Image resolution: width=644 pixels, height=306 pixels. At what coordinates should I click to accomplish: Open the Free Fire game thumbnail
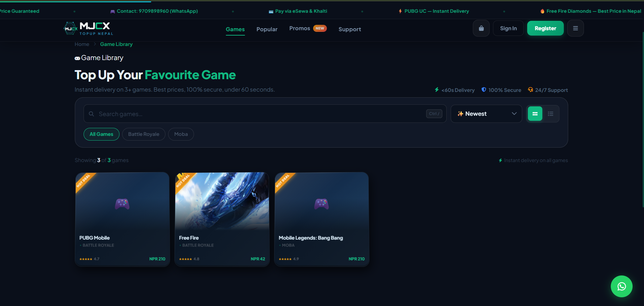[x=222, y=201]
